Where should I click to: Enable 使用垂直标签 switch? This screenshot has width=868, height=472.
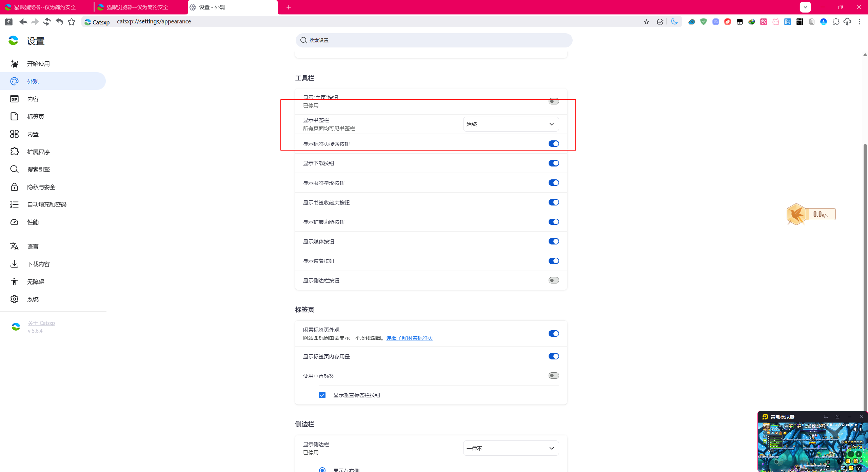click(553, 376)
